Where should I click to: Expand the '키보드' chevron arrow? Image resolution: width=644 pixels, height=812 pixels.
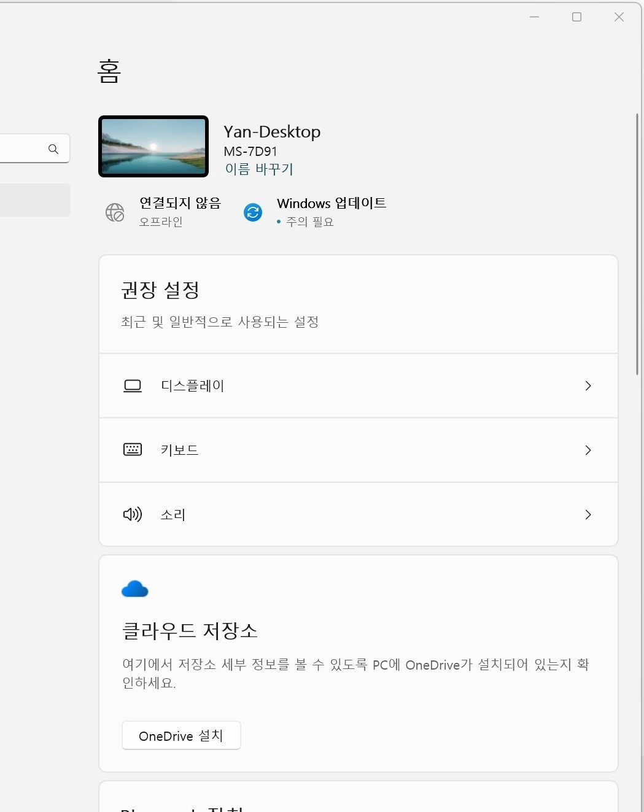click(588, 450)
